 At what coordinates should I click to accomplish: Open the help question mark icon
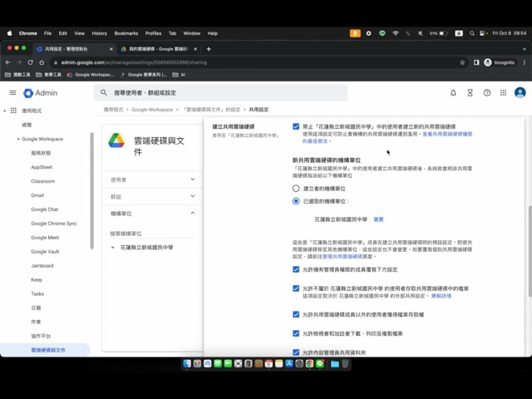pyautogui.click(x=487, y=92)
